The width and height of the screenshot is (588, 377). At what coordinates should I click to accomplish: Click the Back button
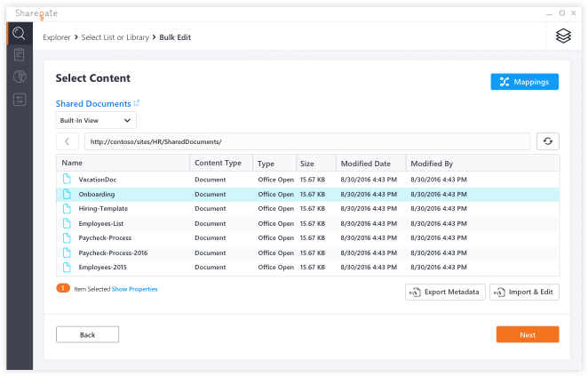pos(87,334)
